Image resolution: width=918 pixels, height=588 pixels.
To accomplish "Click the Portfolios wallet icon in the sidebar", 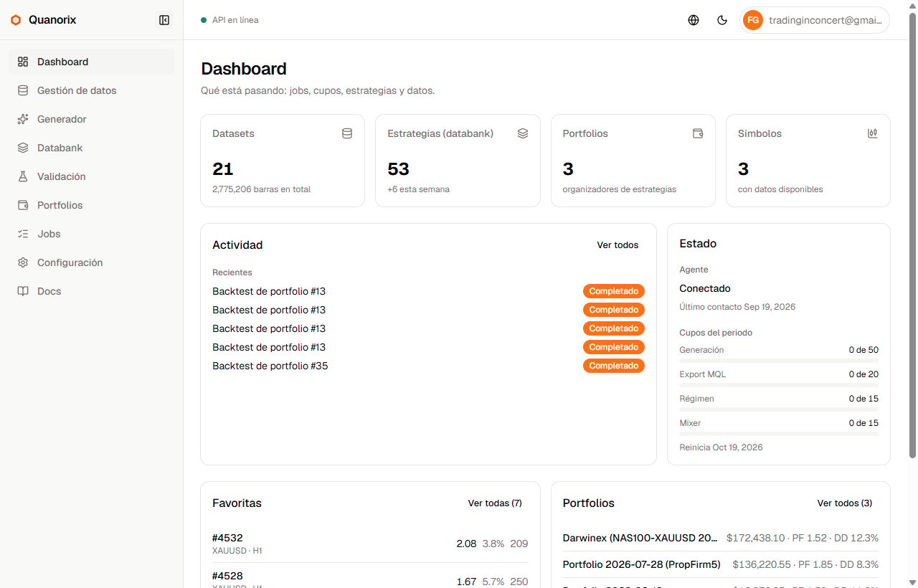I will (23, 205).
